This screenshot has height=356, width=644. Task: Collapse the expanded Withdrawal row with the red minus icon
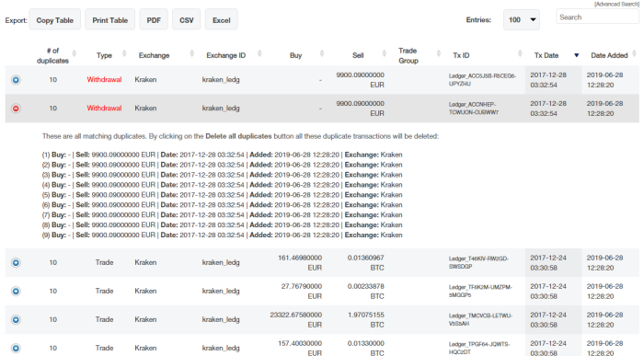16,109
